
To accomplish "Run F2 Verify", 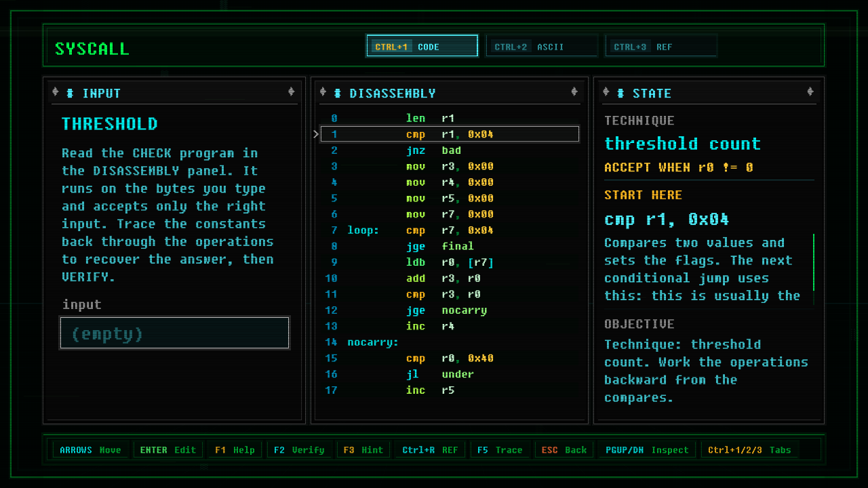I will point(299,449).
